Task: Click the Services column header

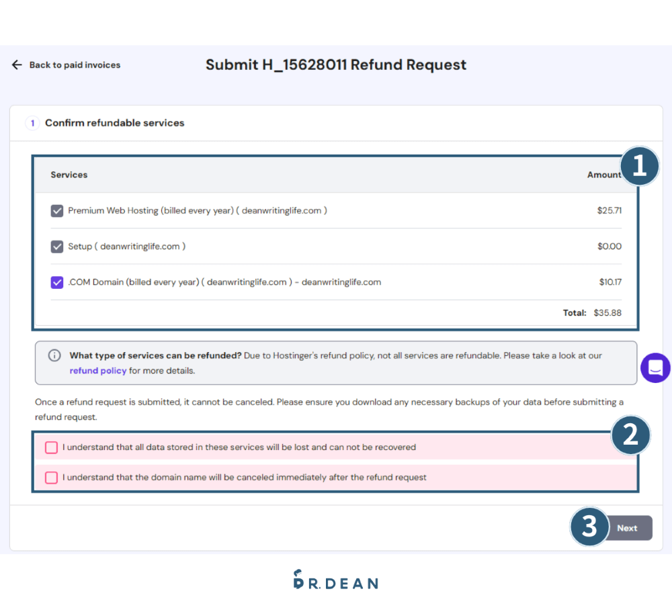Action: coord(69,175)
